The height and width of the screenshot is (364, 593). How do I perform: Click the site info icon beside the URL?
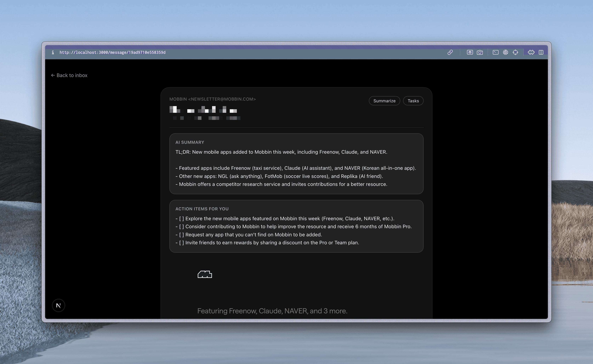click(x=53, y=52)
